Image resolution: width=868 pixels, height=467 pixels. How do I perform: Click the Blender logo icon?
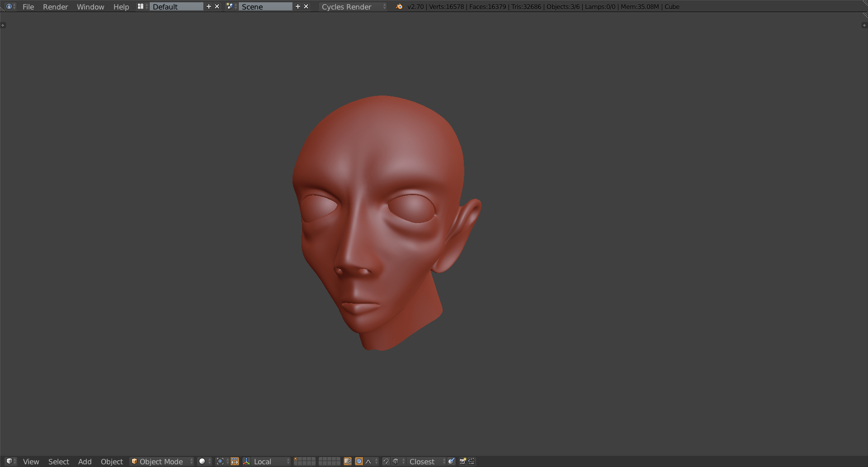399,6
